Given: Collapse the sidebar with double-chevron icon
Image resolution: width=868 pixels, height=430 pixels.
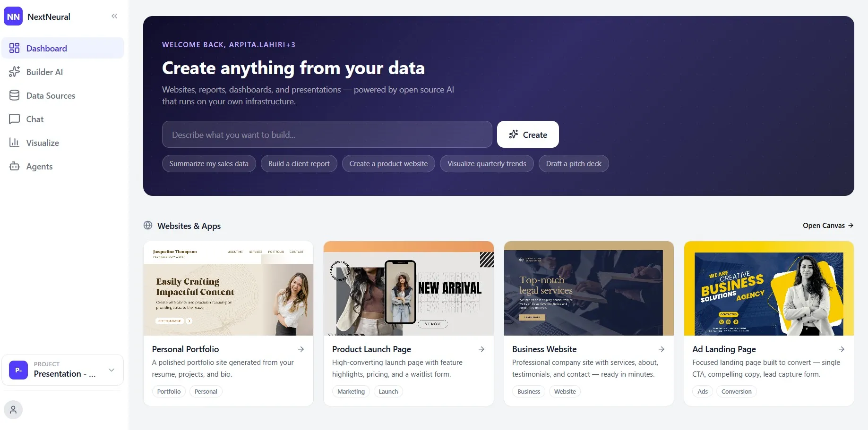Looking at the screenshot, I should click(114, 16).
